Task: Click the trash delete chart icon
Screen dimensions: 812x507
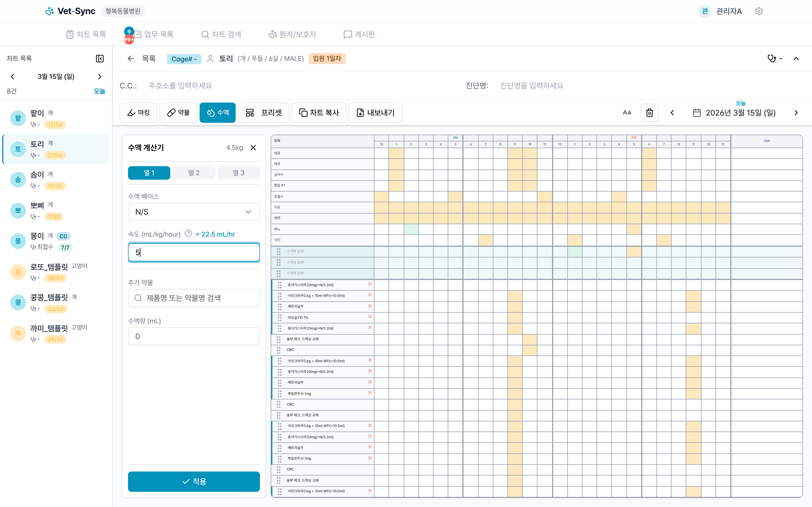Action: pyautogui.click(x=649, y=113)
